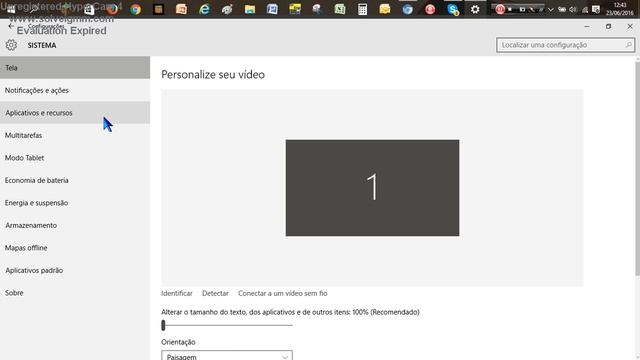This screenshot has width=640, height=360.
Task: Open the Store bag icon in taskbar
Action: 89,9
